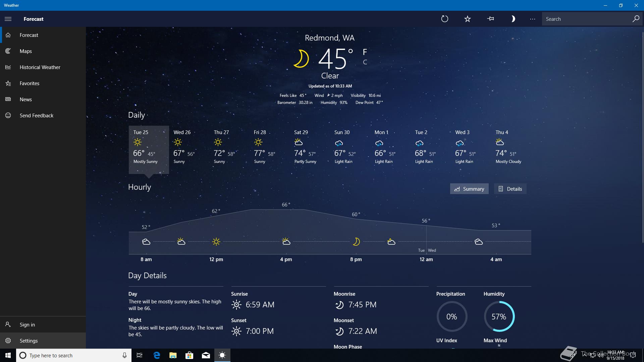The width and height of the screenshot is (644, 362).
Task: Click the search magnifier icon
Action: [x=635, y=19]
